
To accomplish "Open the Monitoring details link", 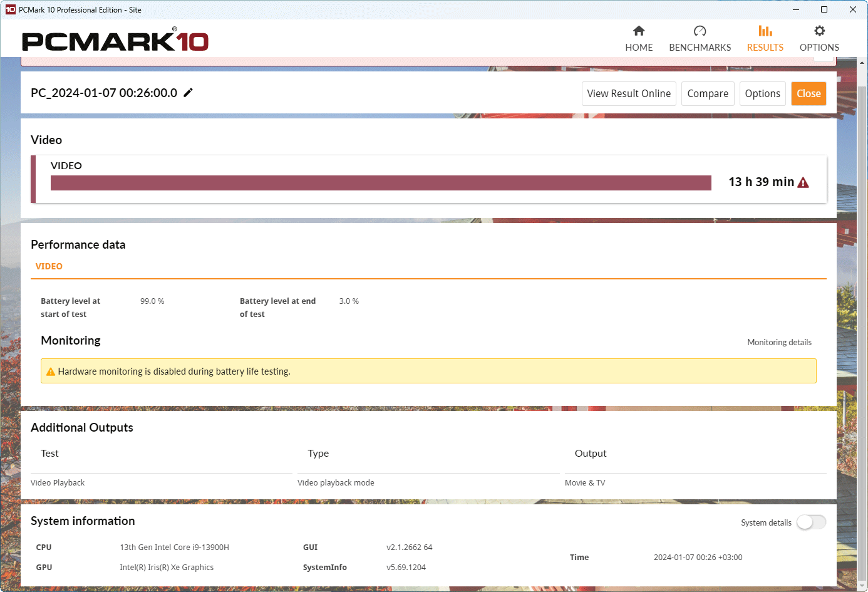I will (x=779, y=342).
